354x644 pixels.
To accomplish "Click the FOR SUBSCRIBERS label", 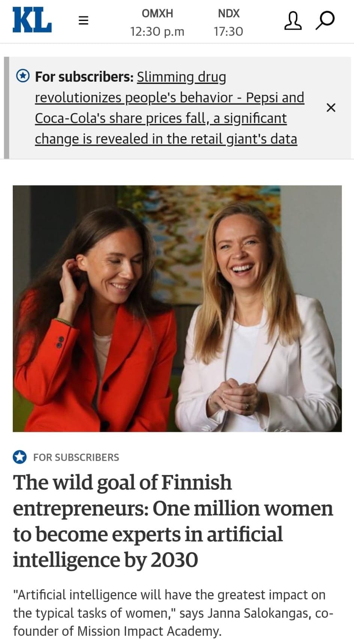I will 76,457.
